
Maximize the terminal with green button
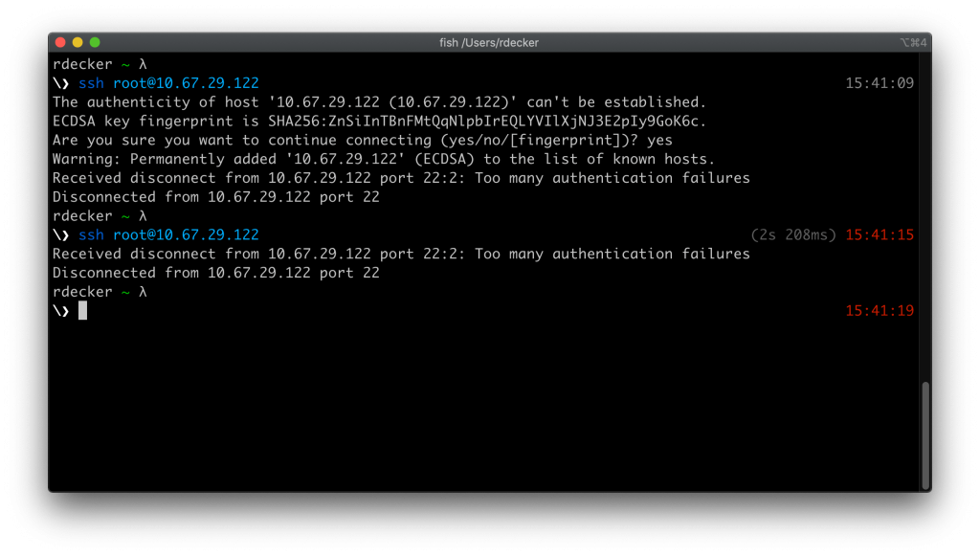coord(95,42)
